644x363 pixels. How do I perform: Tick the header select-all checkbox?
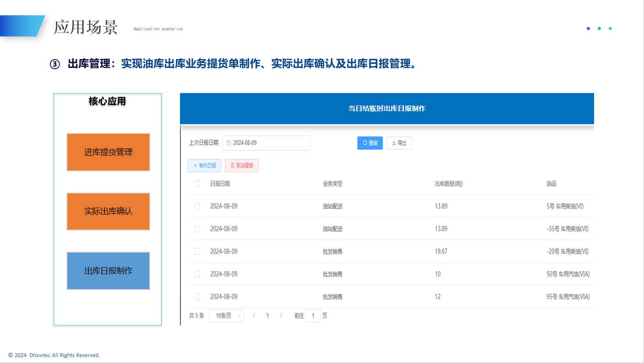pos(197,184)
